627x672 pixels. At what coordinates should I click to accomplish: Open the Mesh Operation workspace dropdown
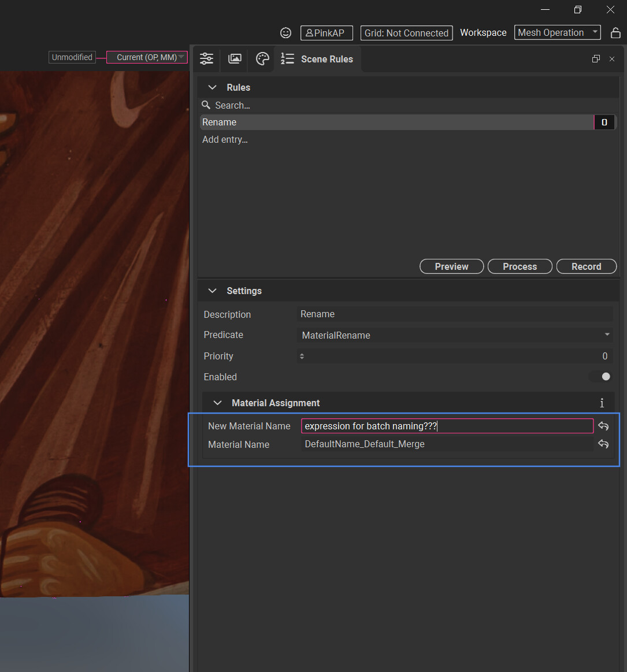[x=557, y=33]
